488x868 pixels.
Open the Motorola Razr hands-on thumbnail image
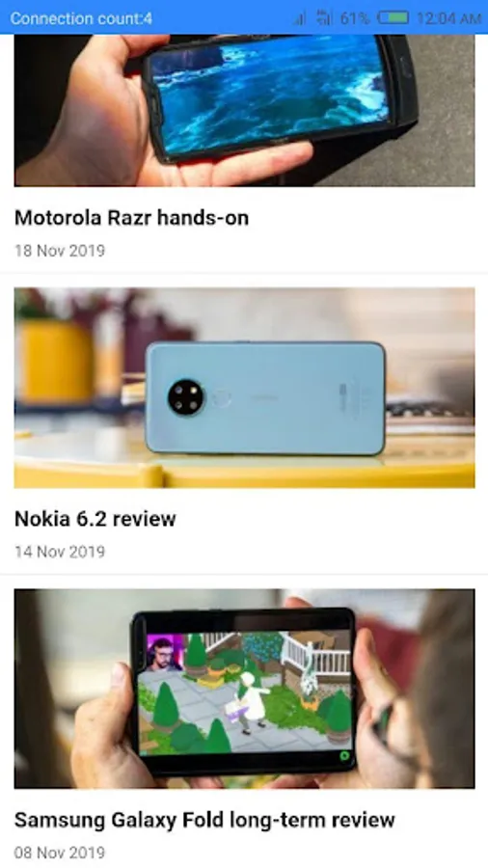[x=245, y=110]
